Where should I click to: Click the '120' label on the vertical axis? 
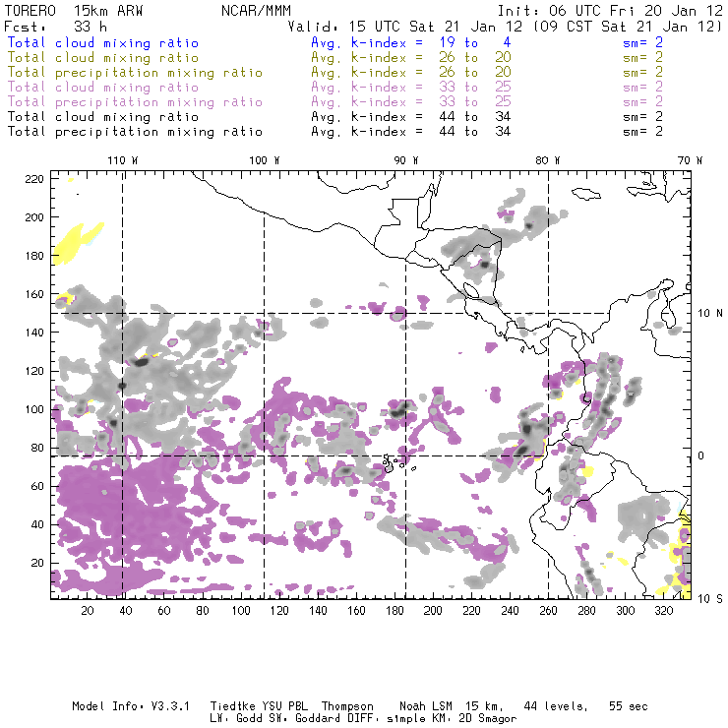pos(34,371)
